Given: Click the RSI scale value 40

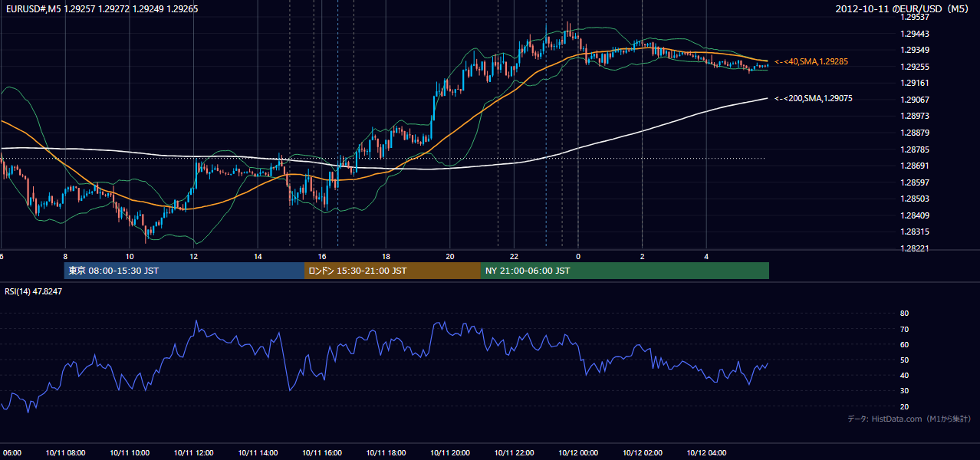Looking at the screenshot, I should [904, 376].
